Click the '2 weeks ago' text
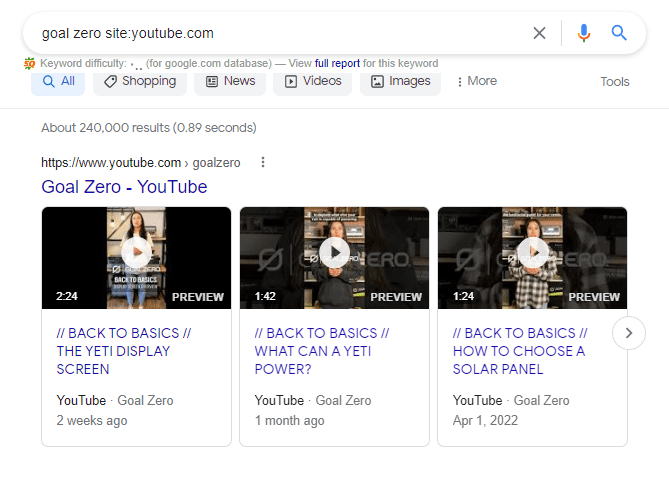This screenshot has width=669, height=478. coord(92,421)
